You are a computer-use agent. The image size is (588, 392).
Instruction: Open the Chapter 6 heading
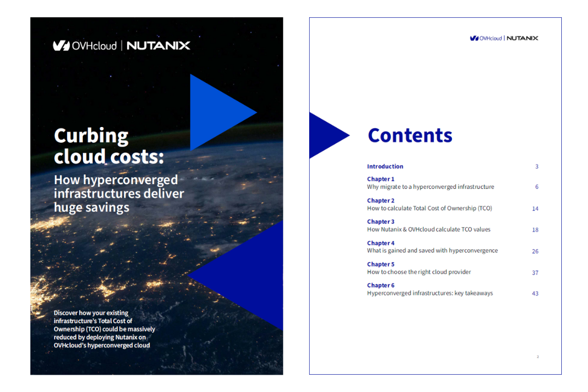381,285
